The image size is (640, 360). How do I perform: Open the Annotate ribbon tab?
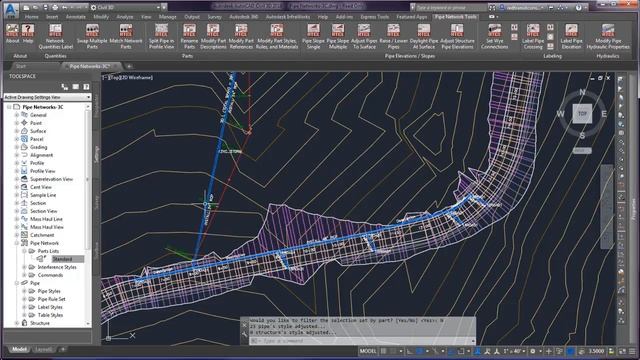click(x=76, y=17)
